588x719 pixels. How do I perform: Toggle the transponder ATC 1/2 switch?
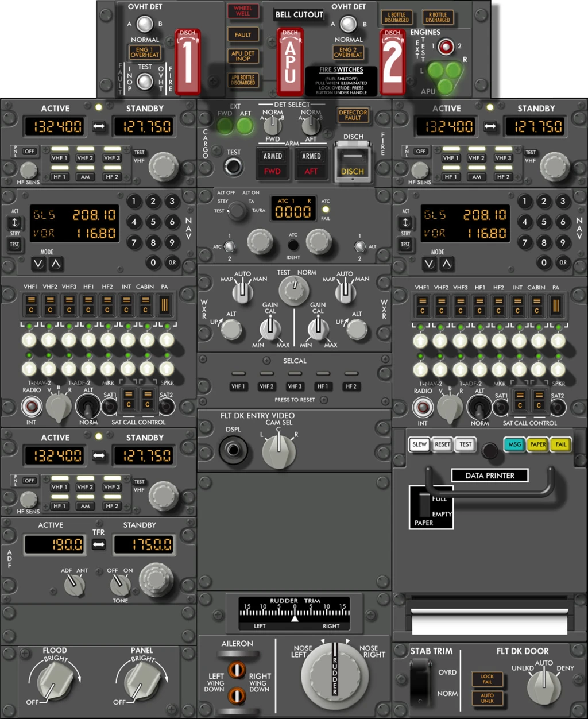click(x=230, y=247)
